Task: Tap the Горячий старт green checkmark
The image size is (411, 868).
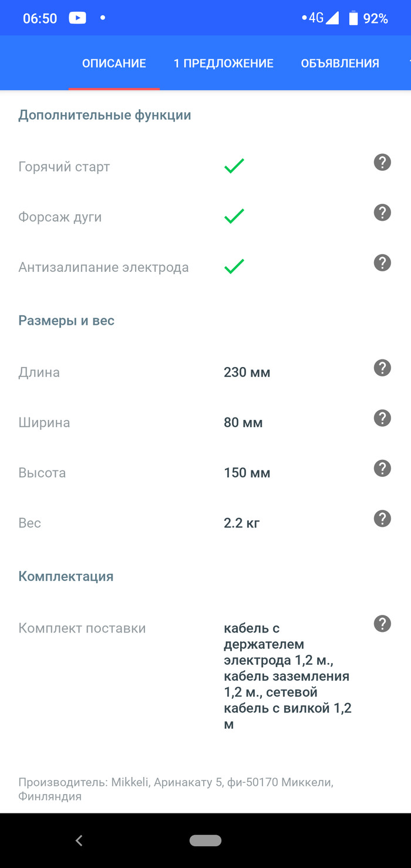Action: [x=234, y=166]
